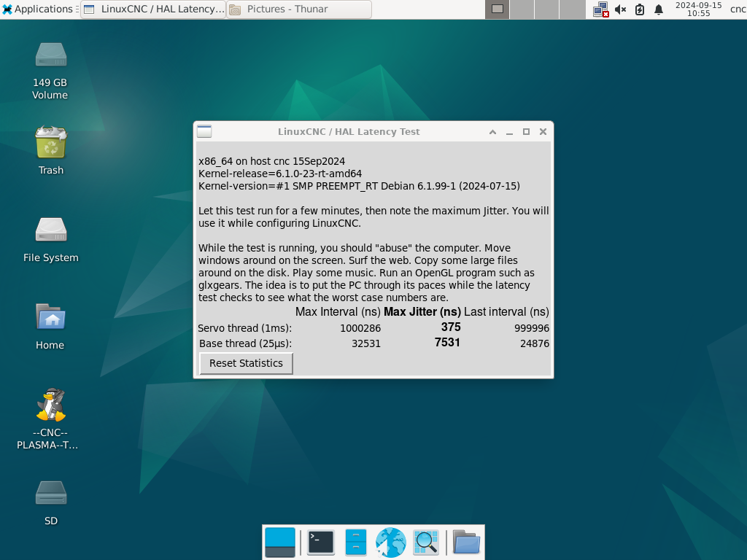Launch the Terminal emulator from the dock
This screenshot has width=747, height=560.
coord(321,542)
